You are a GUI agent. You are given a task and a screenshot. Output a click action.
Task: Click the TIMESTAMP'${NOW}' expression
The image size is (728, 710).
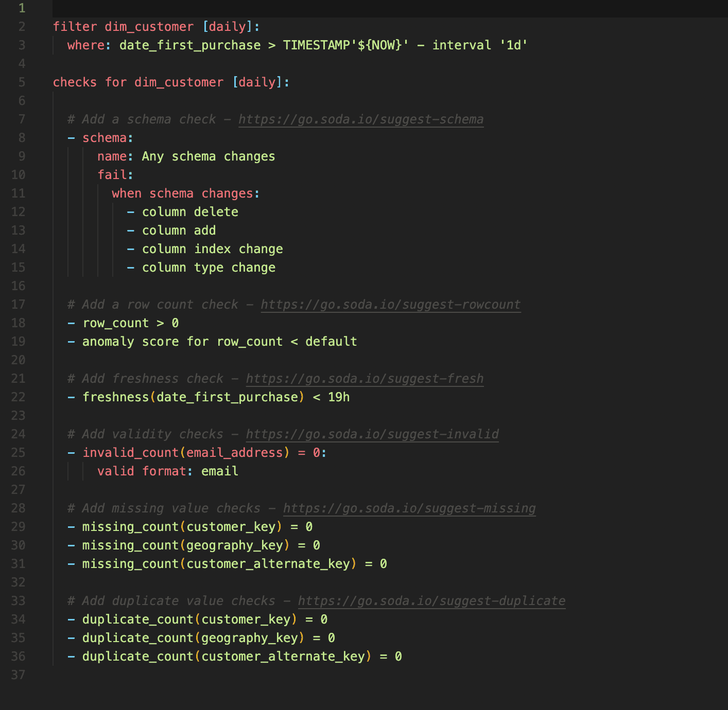(x=346, y=45)
